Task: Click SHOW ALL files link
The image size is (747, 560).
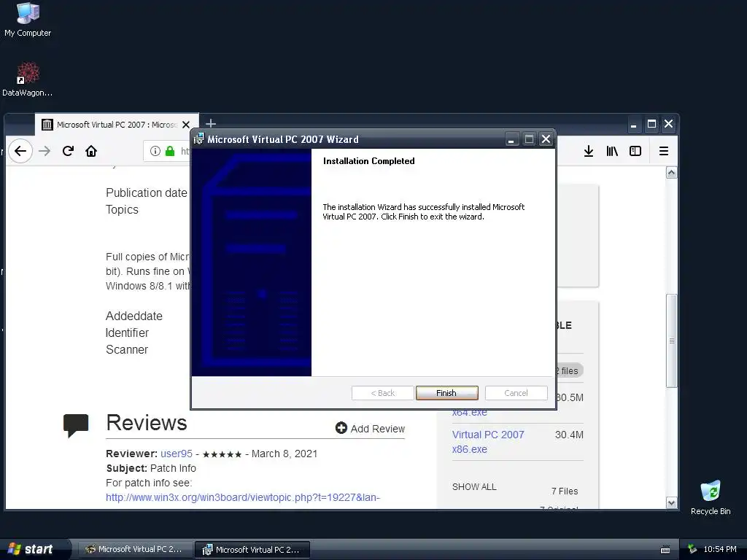Action: 474,486
